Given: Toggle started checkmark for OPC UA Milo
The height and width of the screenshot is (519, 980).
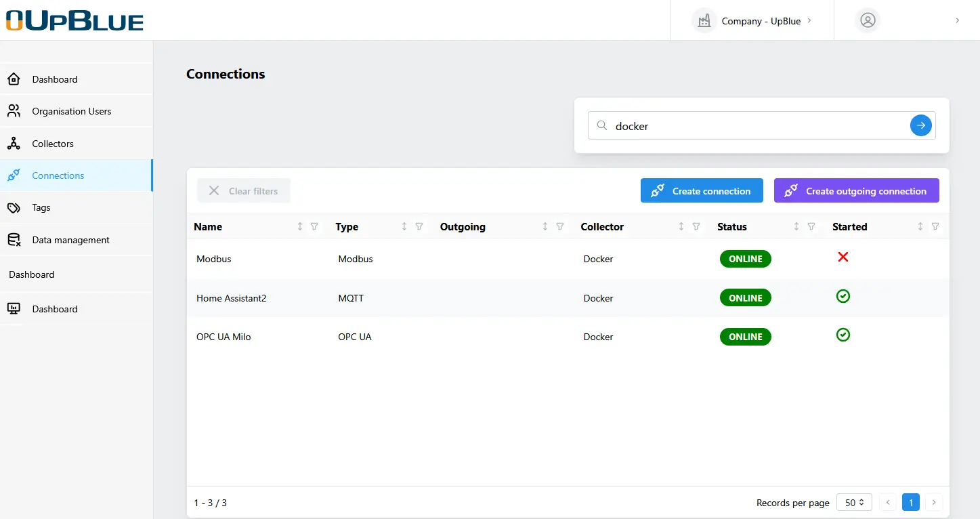Looking at the screenshot, I should (843, 335).
